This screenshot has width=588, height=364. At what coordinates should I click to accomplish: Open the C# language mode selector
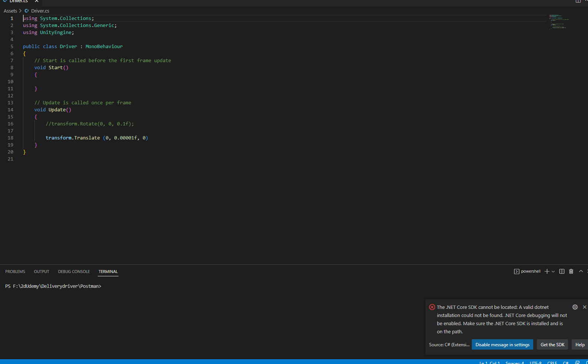[565, 363]
